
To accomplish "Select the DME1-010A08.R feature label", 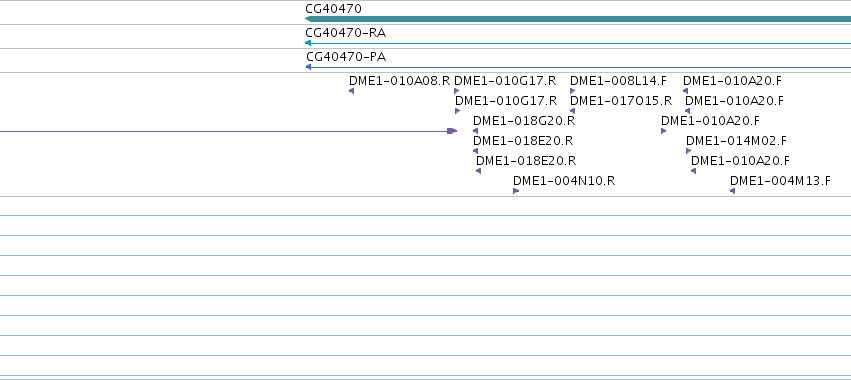I will 399,81.
